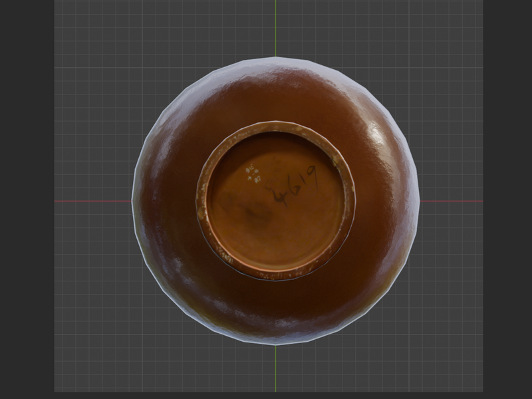Click the handwritten "619" marking on base
532x399 pixels.
pos(301,180)
